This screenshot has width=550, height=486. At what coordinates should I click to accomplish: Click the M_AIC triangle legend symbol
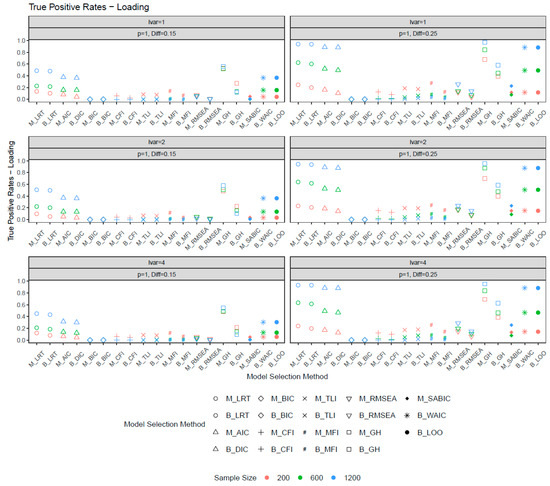[x=216, y=432]
